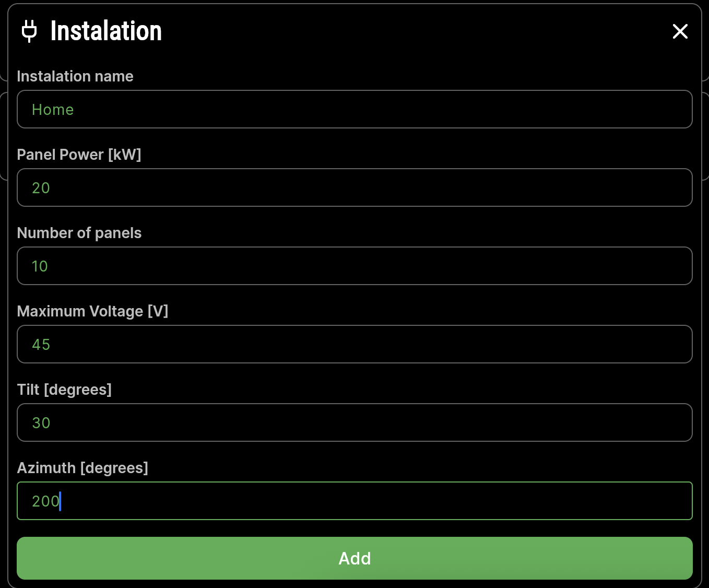Image resolution: width=709 pixels, height=588 pixels.
Task: Click the Tilt field showing 30
Action: coord(354,422)
